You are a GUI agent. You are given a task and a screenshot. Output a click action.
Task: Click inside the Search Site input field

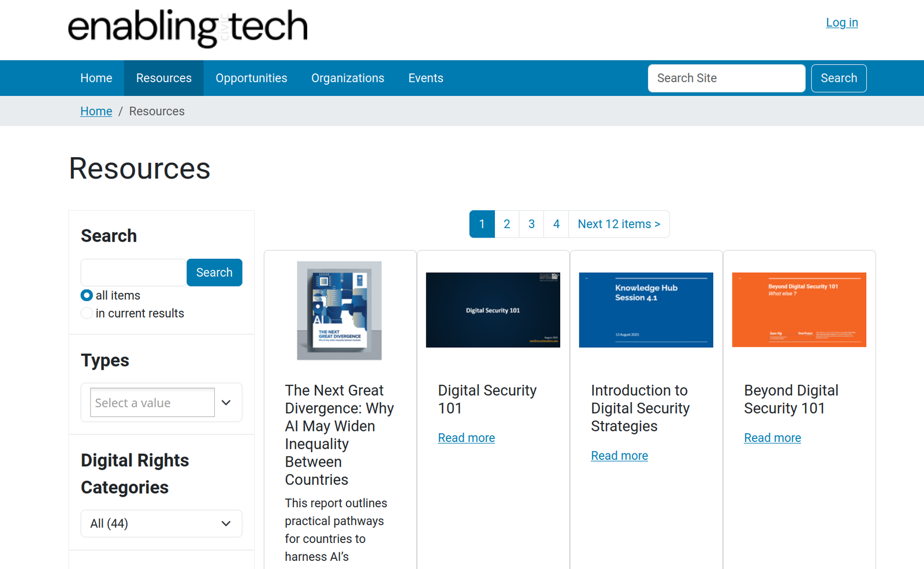[726, 78]
